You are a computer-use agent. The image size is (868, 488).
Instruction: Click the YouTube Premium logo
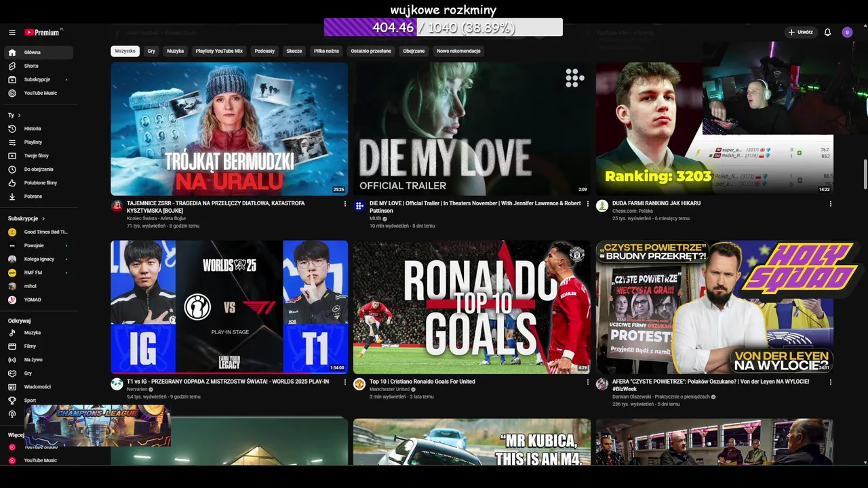43,32
